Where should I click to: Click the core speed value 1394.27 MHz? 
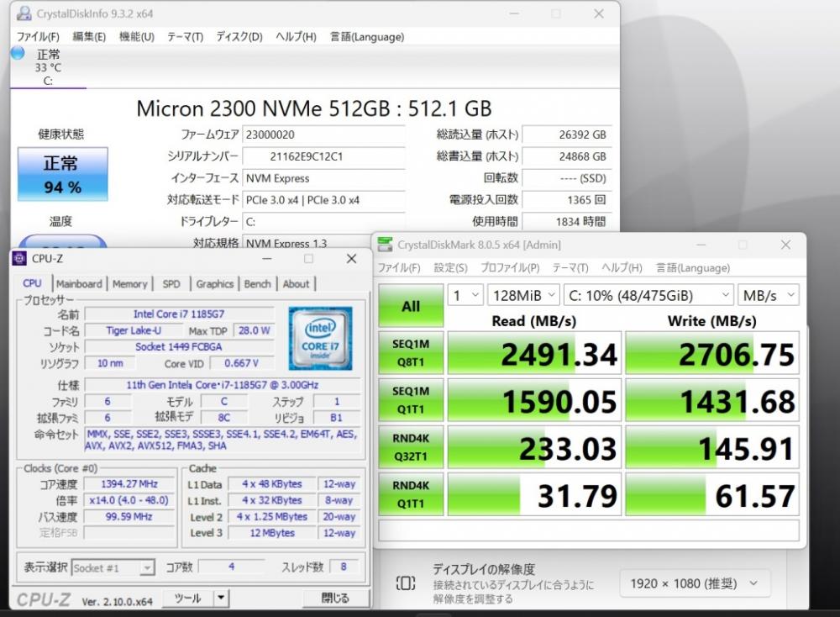tap(129, 484)
